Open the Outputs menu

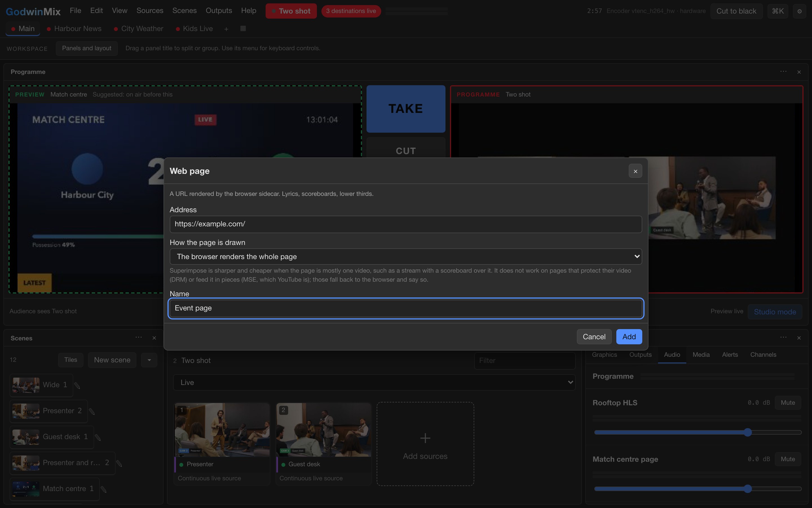tap(219, 10)
